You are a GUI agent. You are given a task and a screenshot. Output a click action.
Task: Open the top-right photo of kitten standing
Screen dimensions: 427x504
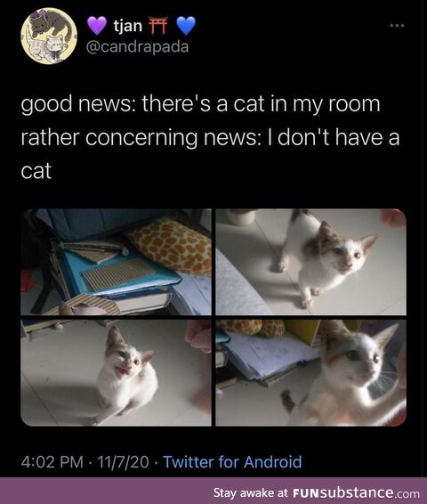click(311, 262)
